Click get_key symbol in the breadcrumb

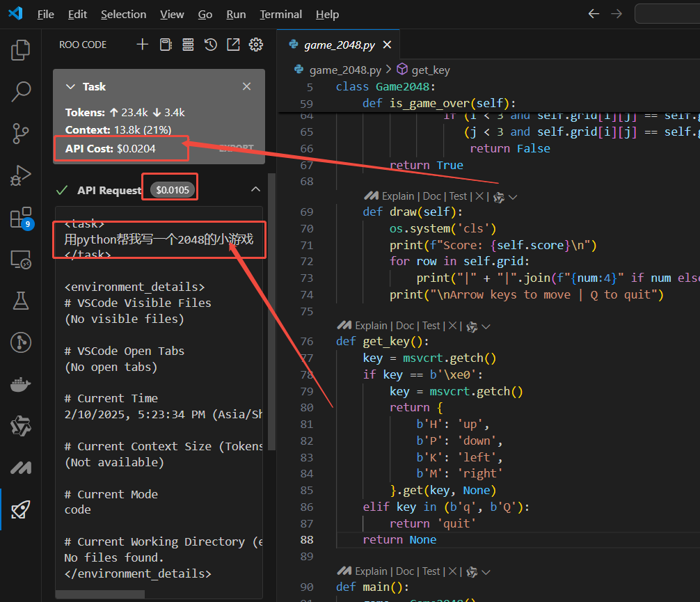[430, 70]
